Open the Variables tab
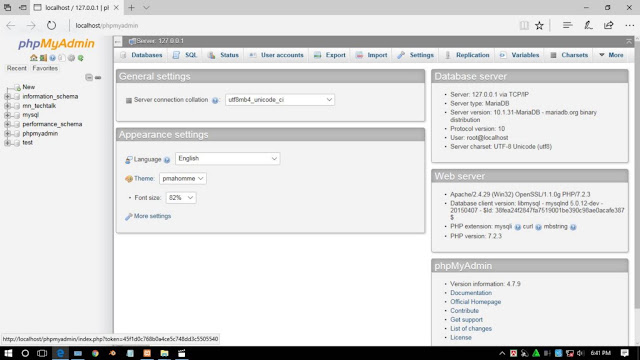640x360 pixels. pyautogui.click(x=520, y=55)
